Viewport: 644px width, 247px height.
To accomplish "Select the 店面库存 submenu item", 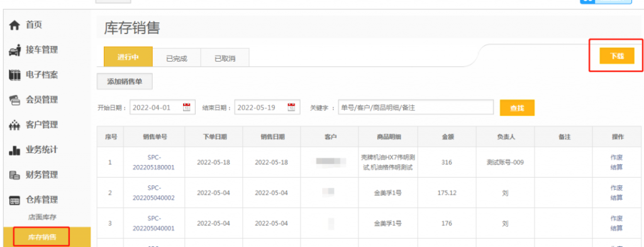I will [x=42, y=217].
